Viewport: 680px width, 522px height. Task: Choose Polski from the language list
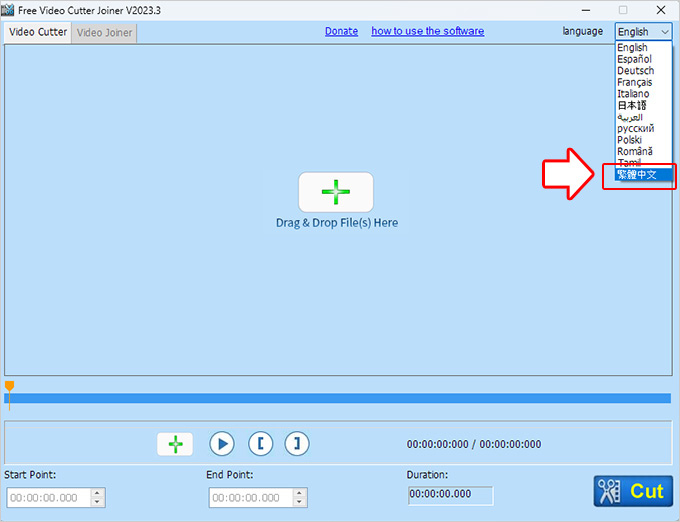pos(643,140)
